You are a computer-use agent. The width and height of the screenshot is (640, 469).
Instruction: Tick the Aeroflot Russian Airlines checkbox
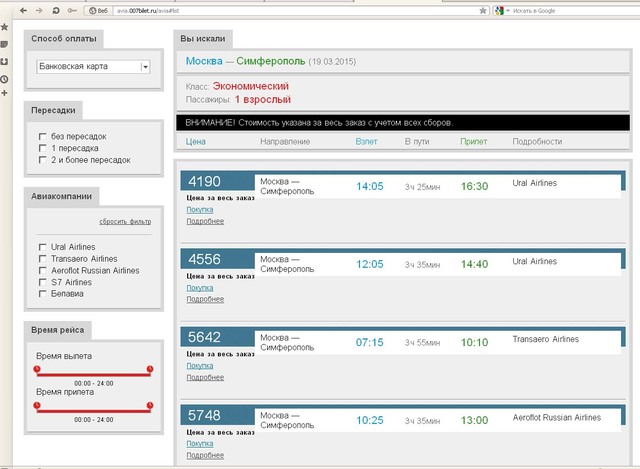click(42, 270)
